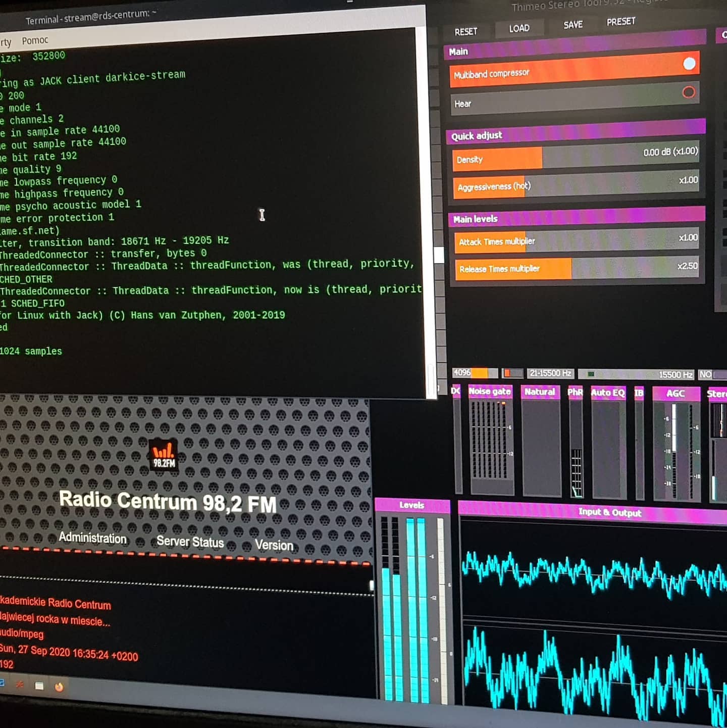Screen dimensions: 727x728
Task: Open the Pomoc menu in Terminal
Action: pyautogui.click(x=35, y=40)
